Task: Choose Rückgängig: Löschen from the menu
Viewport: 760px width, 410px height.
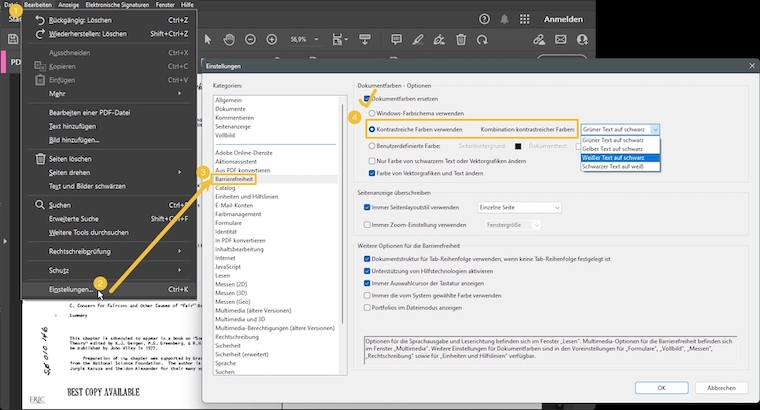Action: [111, 20]
